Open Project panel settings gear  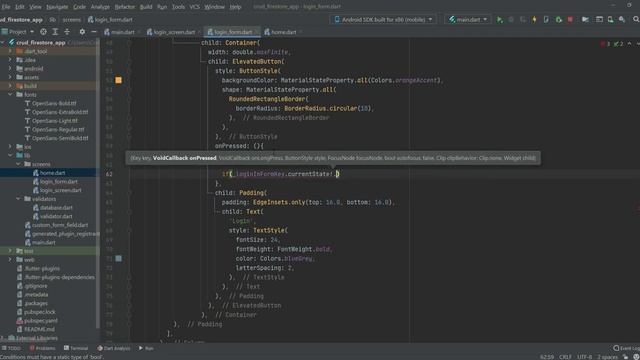click(x=82, y=31)
